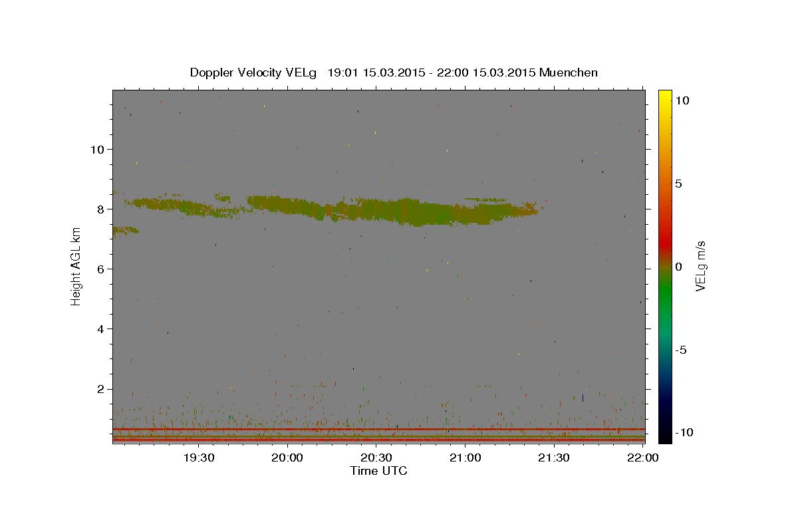
Task: Click the '21:00' time tick label
Action: (465, 458)
